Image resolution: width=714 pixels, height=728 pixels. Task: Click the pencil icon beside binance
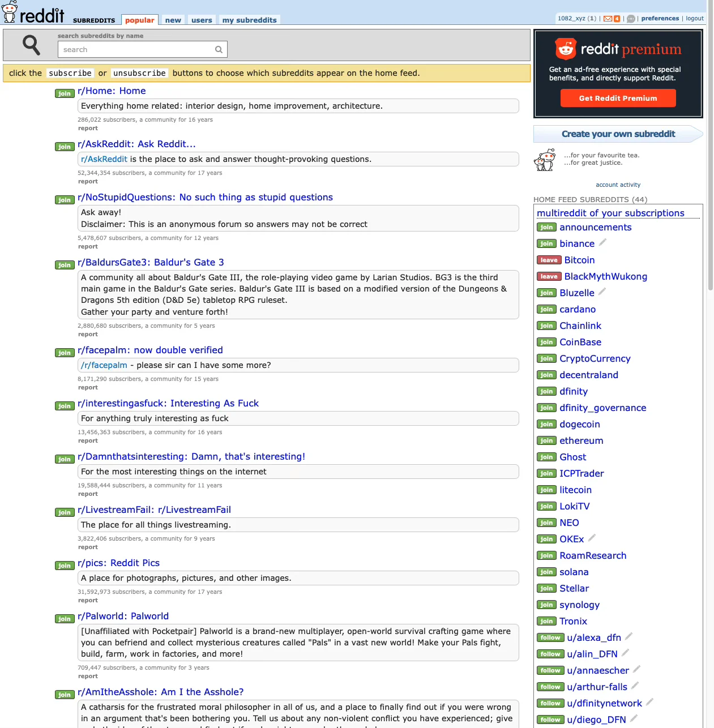602,243
